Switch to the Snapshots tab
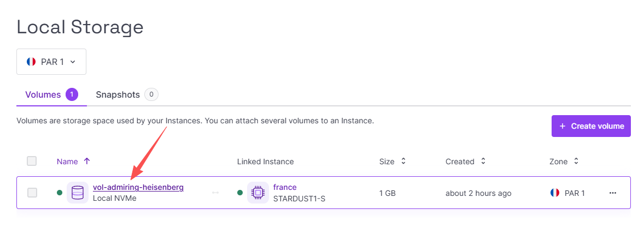 pos(127,94)
